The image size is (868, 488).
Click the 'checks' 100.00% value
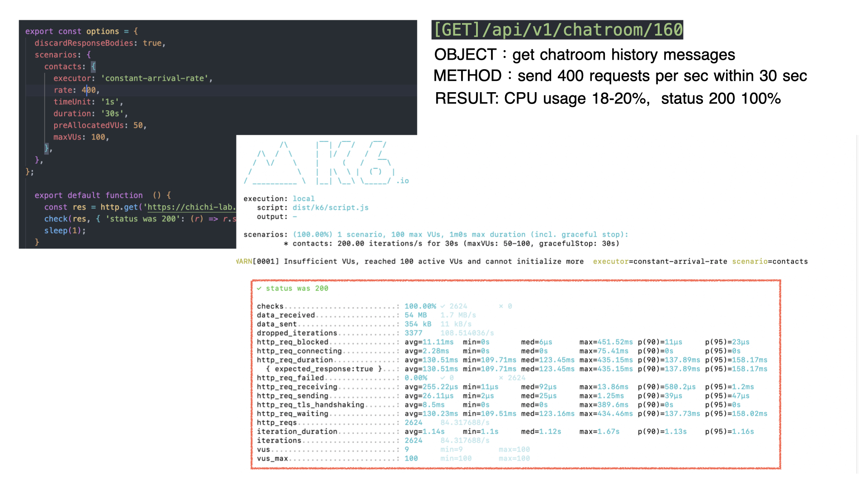click(420, 306)
